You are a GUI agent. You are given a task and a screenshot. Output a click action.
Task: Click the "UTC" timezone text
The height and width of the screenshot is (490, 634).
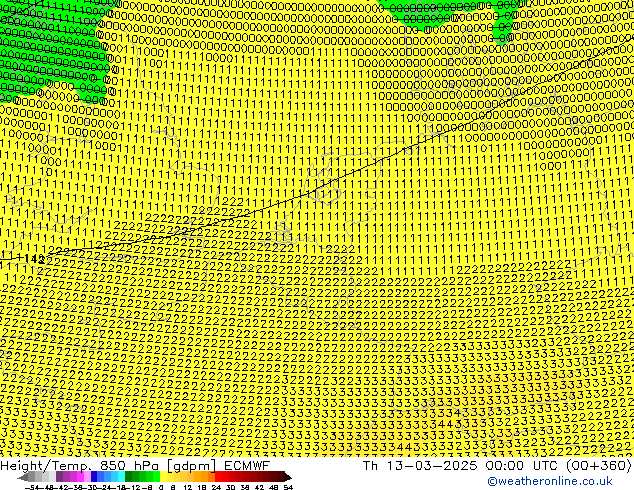[545, 466]
